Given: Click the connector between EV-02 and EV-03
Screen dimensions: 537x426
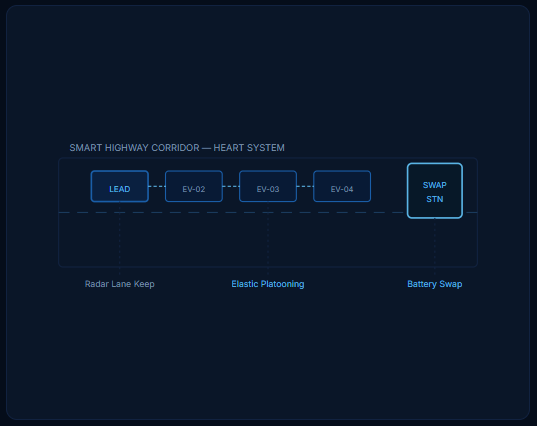Looking at the screenshot, I should (x=231, y=186).
